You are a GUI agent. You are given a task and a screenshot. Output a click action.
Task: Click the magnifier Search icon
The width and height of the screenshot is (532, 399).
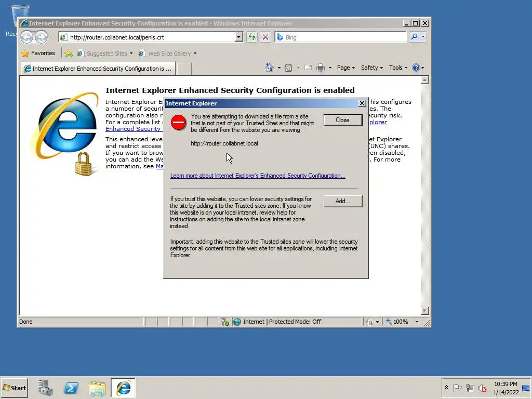pos(414,37)
